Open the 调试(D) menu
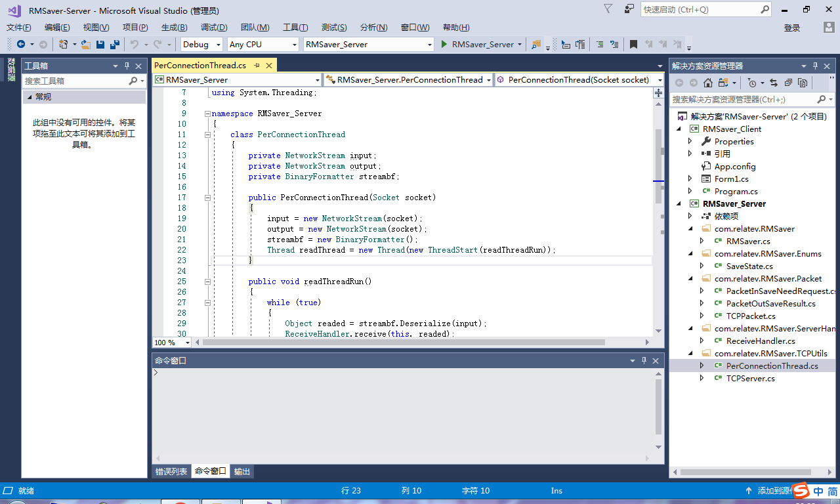This screenshot has width=840, height=504. (214, 28)
